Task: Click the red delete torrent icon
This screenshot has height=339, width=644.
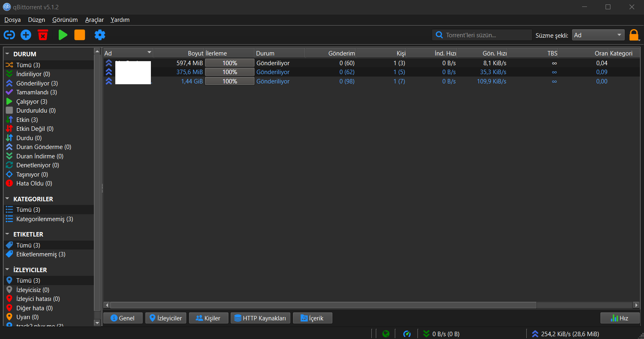Action: pyautogui.click(x=43, y=35)
